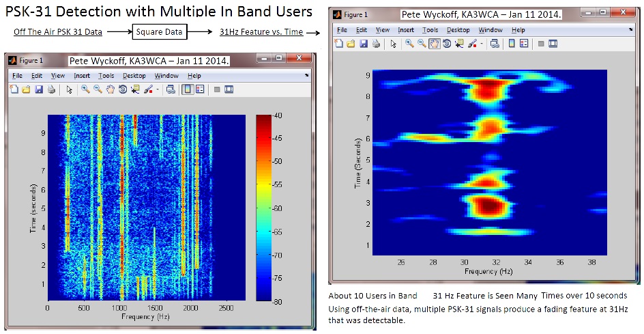
Task: Click the Square Data box
Action: tap(160, 31)
